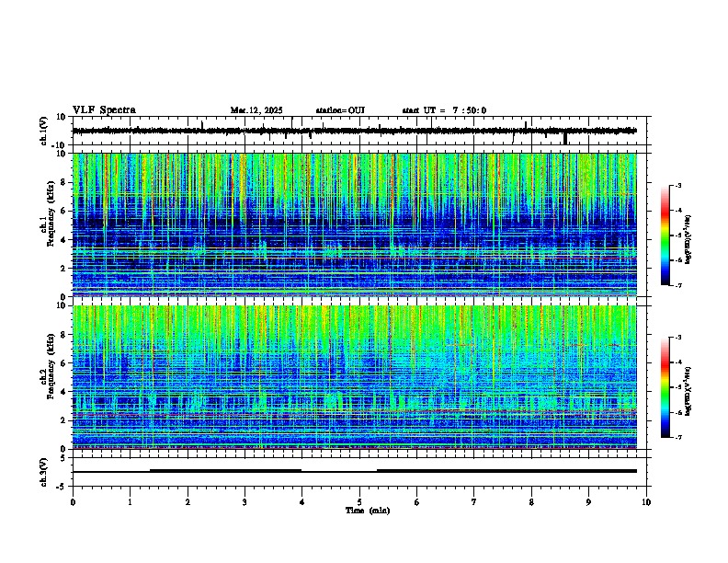Click the "2" tick on the Time axis
The image size is (728, 563).
188,502
